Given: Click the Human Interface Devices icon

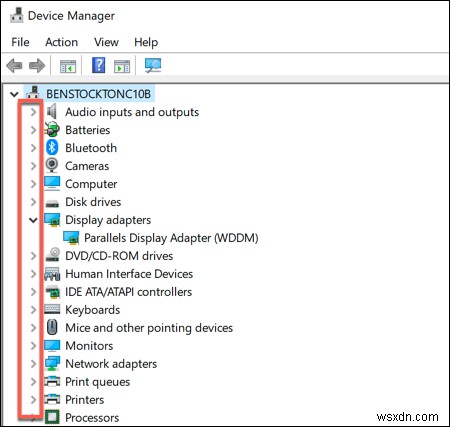Looking at the screenshot, I should tap(52, 274).
